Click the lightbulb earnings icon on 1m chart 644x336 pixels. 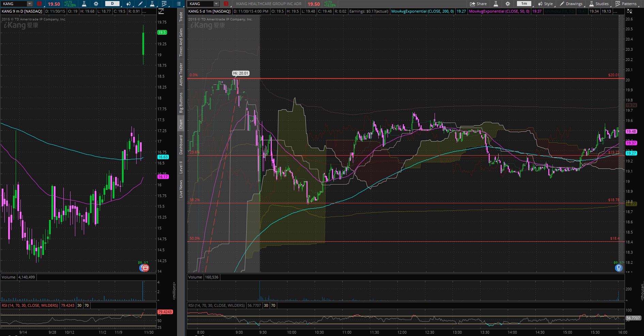pyautogui.click(x=619, y=268)
